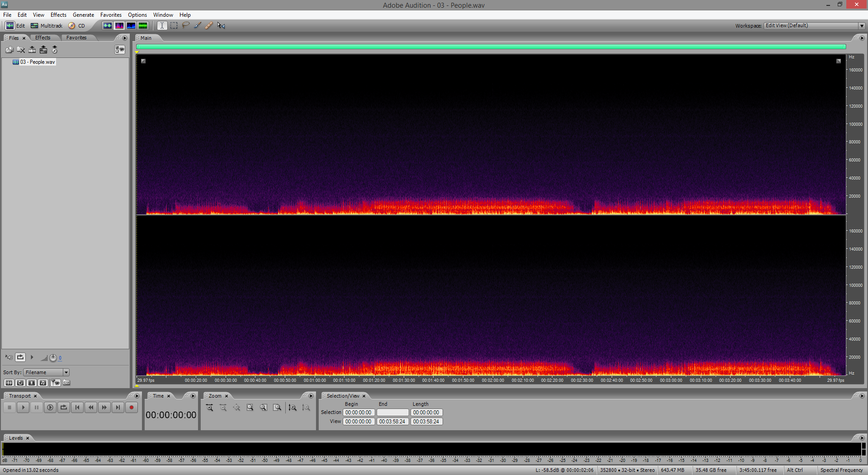Image resolution: width=868 pixels, height=475 pixels.
Task: Toggle Loop Play in Files panel
Action: tap(20, 357)
